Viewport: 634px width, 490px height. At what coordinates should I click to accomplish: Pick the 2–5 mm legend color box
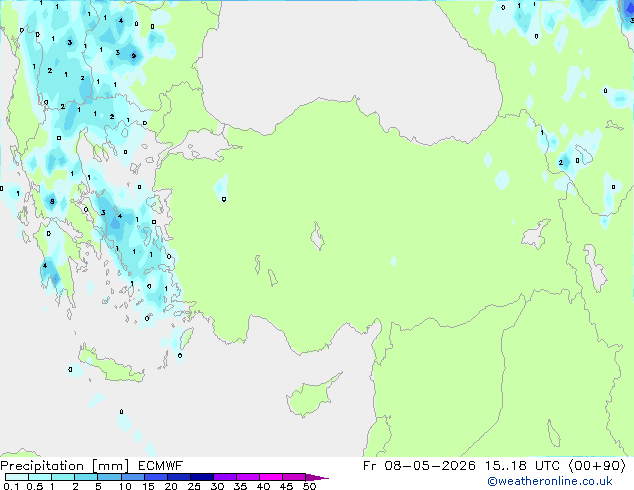point(86,477)
